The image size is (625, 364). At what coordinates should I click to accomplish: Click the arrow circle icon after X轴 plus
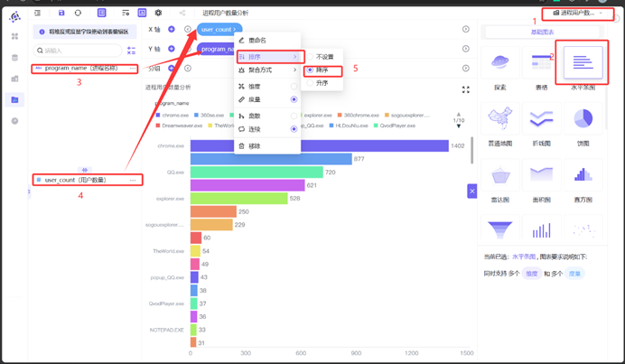tap(188, 29)
